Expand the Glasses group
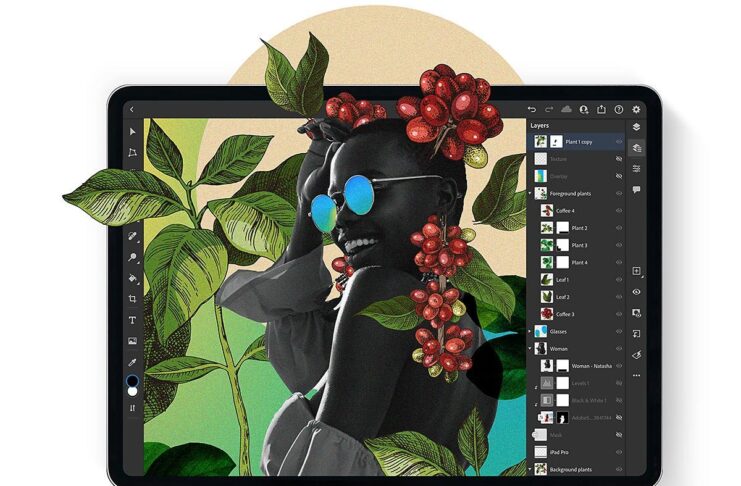This screenshot has width=741, height=486. tap(530, 331)
